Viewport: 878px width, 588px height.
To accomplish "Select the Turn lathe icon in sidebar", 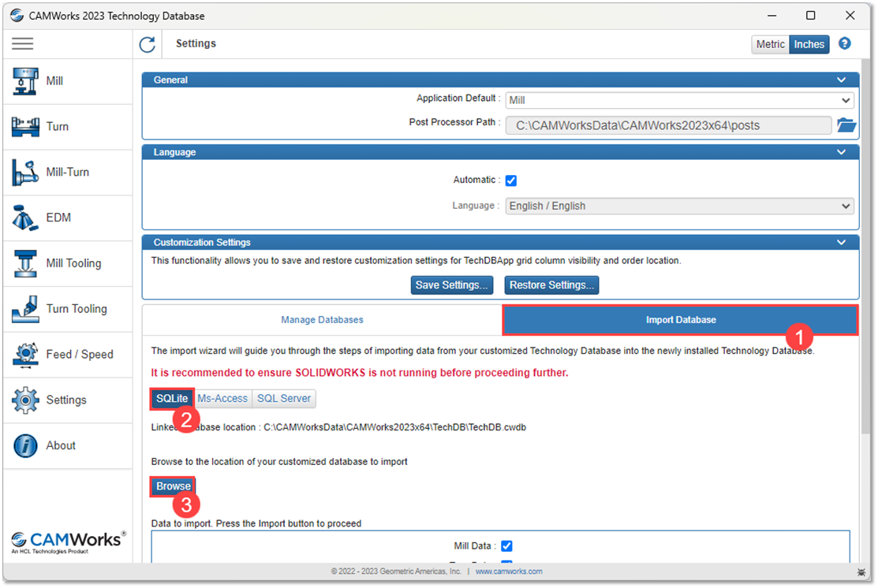I will click(x=25, y=127).
